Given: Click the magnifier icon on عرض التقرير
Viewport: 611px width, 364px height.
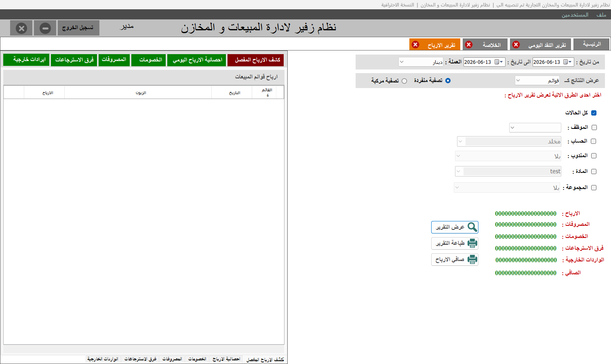Looking at the screenshot, I should (x=472, y=227).
